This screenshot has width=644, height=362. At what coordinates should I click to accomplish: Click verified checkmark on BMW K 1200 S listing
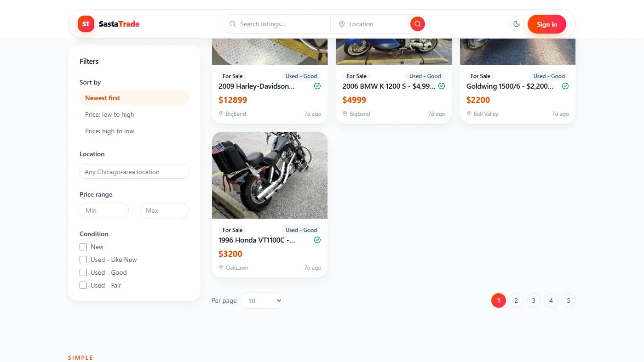(442, 86)
